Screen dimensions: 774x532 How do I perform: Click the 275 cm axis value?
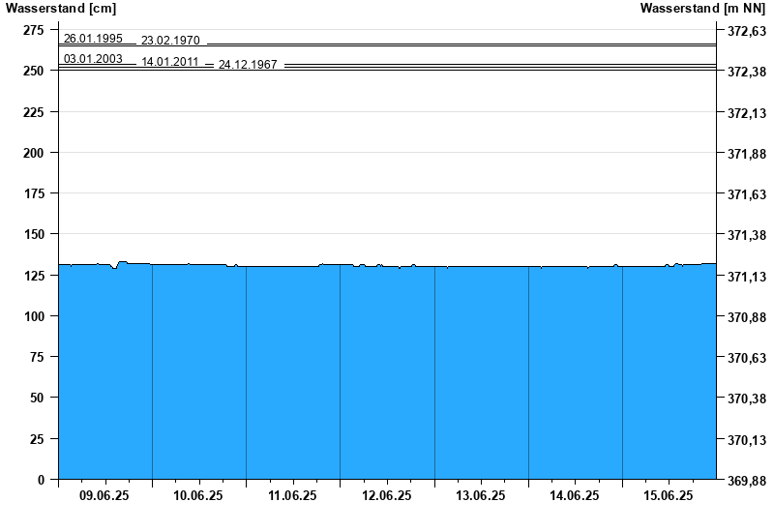pos(34,30)
